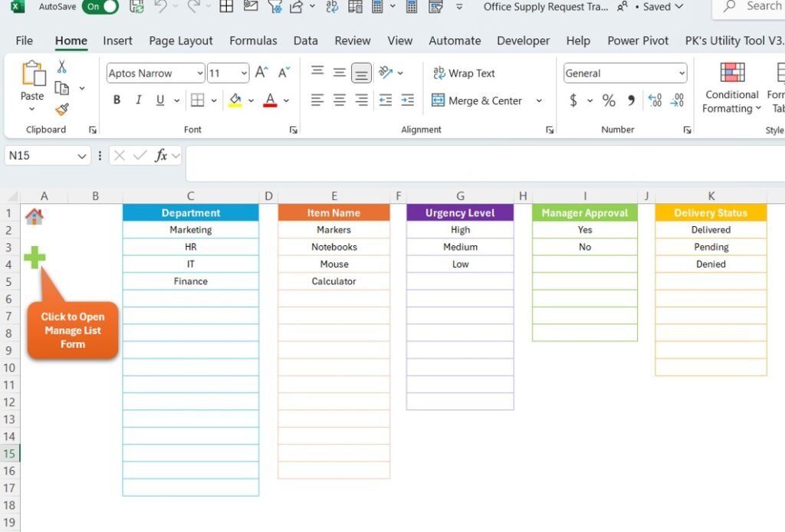Click the Insert Function fx button
Image resolution: width=785 pixels, height=532 pixels.
pyautogui.click(x=162, y=156)
